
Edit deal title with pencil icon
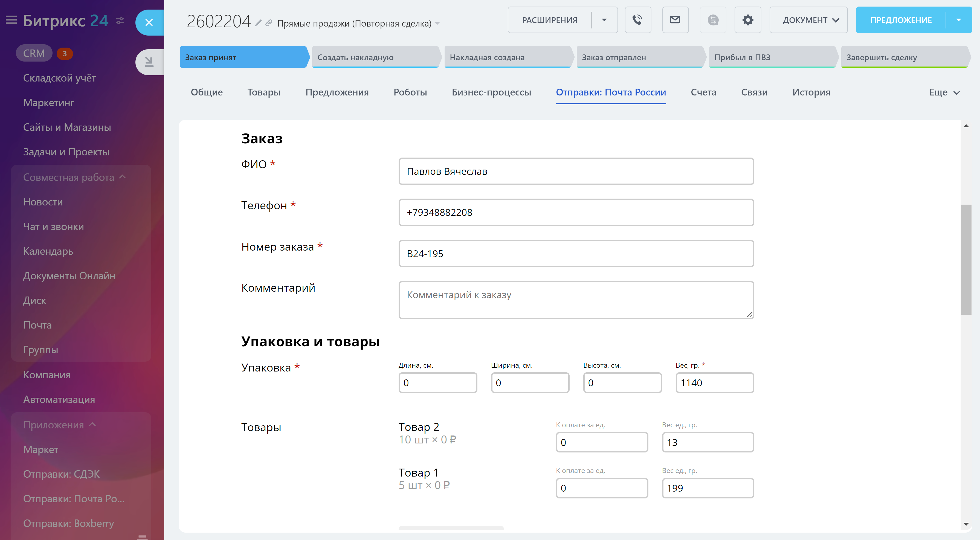(258, 23)
